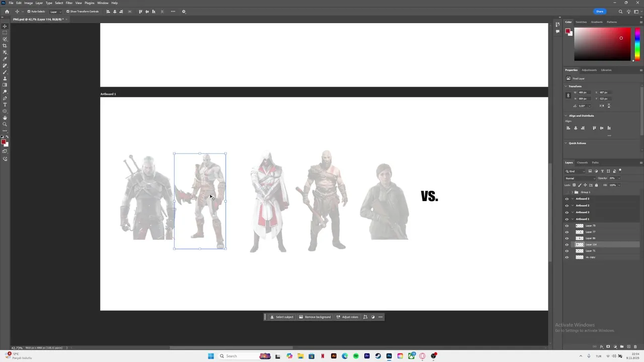Select the Move tool in the toolbox

(5, 26)
